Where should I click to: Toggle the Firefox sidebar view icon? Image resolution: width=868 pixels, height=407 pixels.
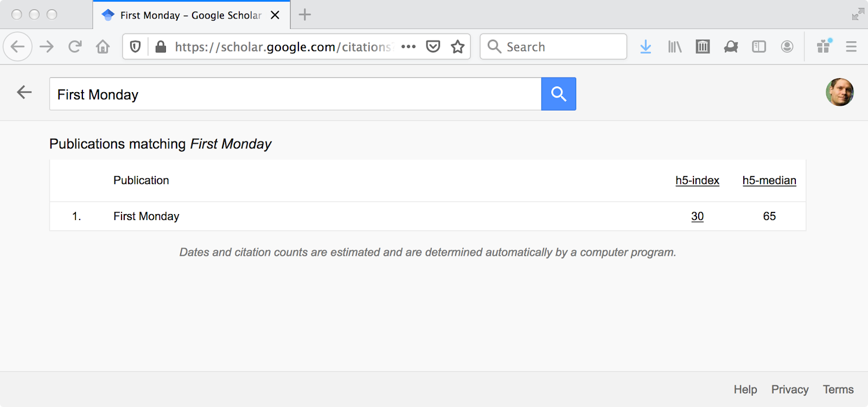pos(759,47)
